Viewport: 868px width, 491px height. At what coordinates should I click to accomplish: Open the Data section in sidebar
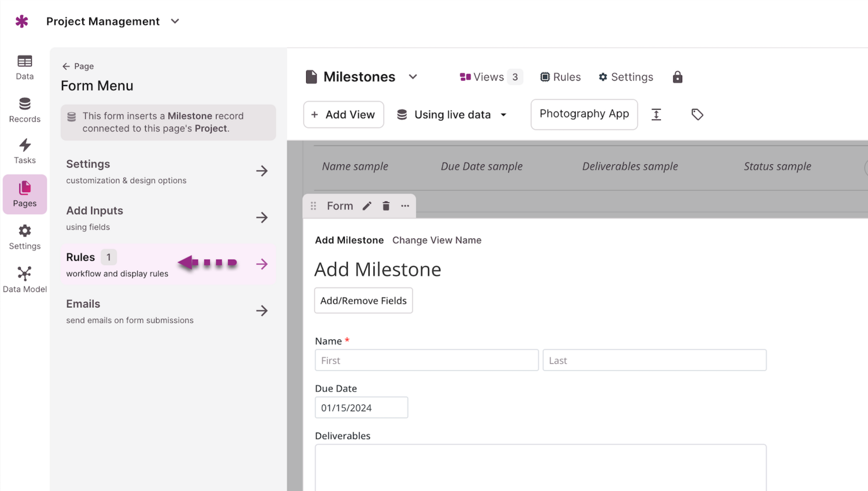(x=24, y=67)
